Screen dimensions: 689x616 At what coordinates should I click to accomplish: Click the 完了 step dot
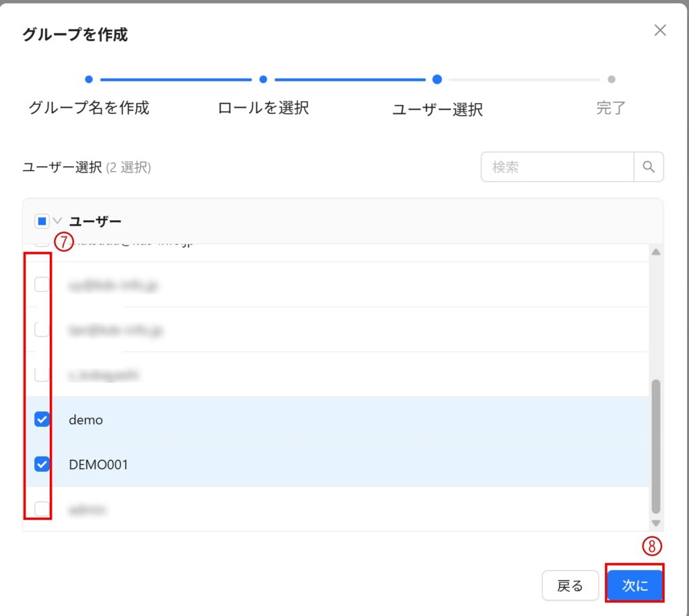tap(611, 79)
